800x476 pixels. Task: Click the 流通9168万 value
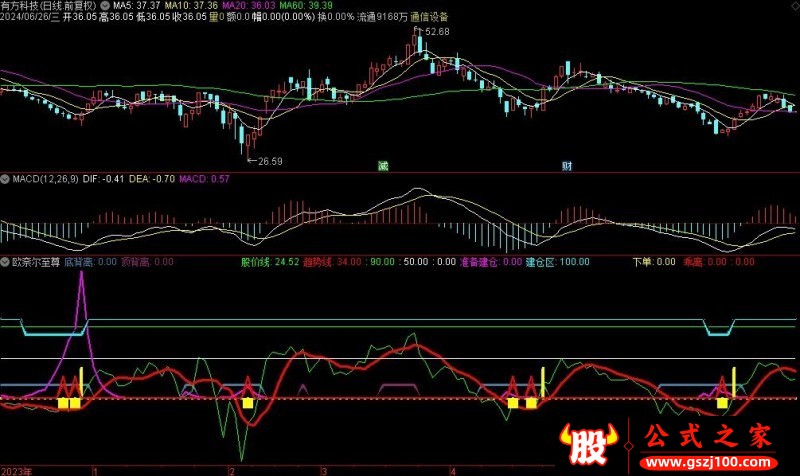point(382,17)
